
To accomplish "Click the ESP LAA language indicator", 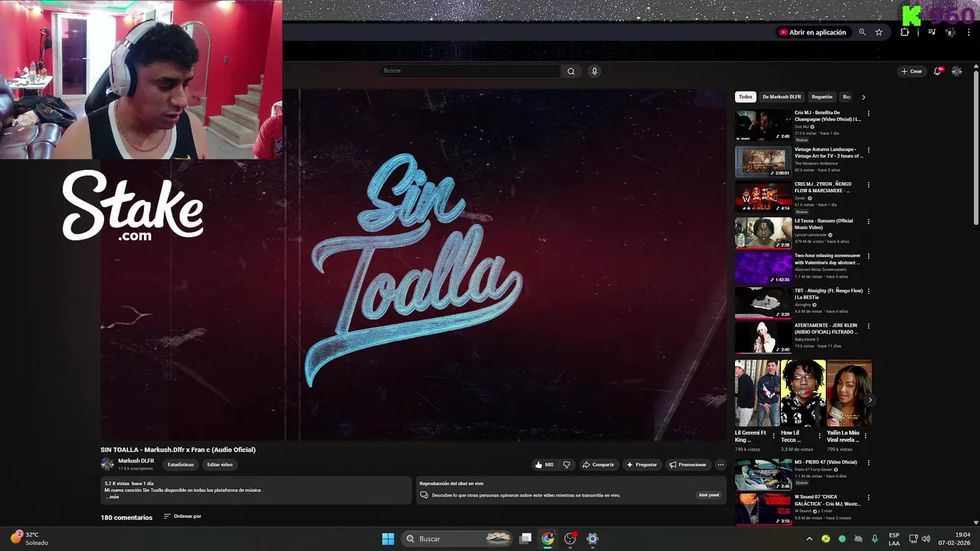I will [x=894, y=539].
